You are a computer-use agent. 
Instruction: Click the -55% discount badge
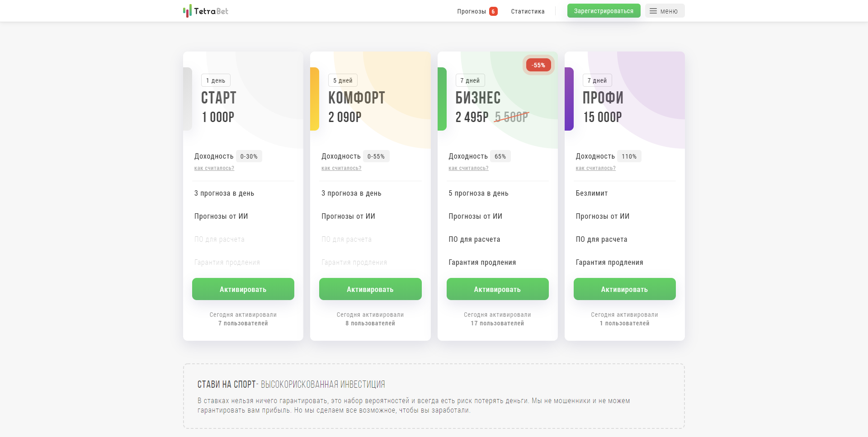tap(538, 65)
